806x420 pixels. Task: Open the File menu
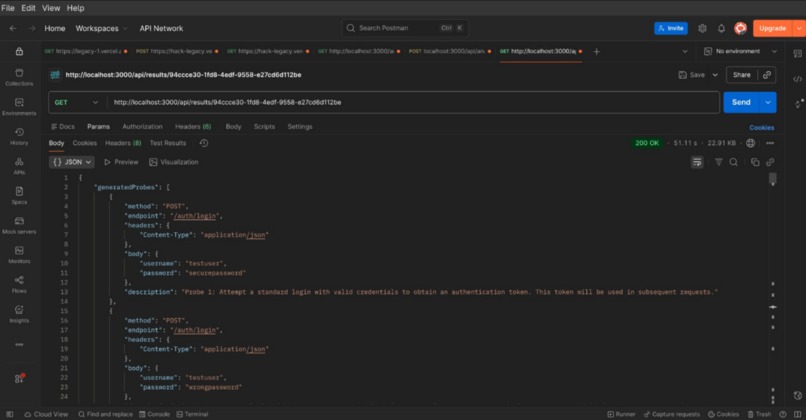click(8, 8)
